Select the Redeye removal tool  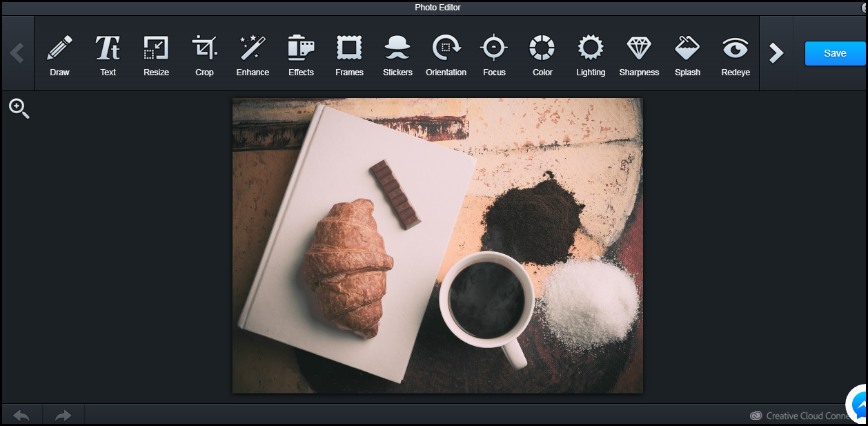(735, 54)
